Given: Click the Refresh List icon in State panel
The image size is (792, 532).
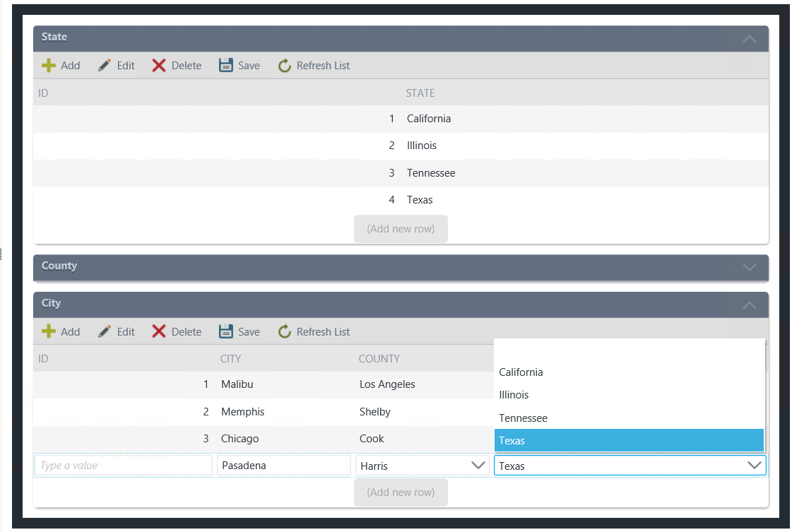Looking at the screenshot, I should (x=285, y=65).
